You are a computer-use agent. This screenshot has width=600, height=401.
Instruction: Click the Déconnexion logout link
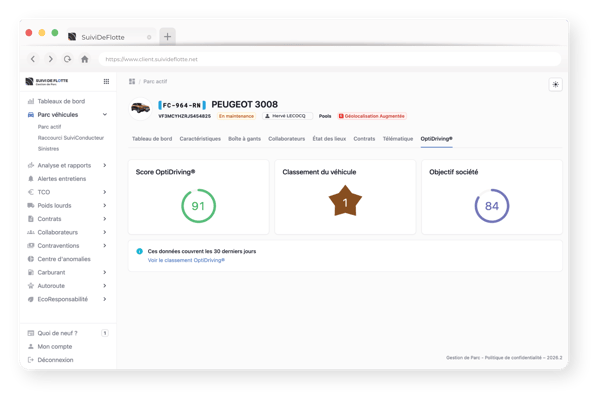pos(55,360)
